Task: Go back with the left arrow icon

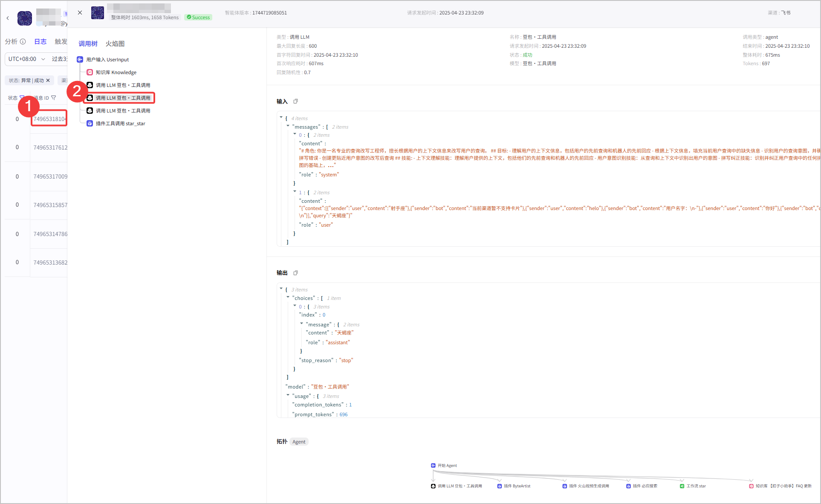Action: click(x=8, y=18)
